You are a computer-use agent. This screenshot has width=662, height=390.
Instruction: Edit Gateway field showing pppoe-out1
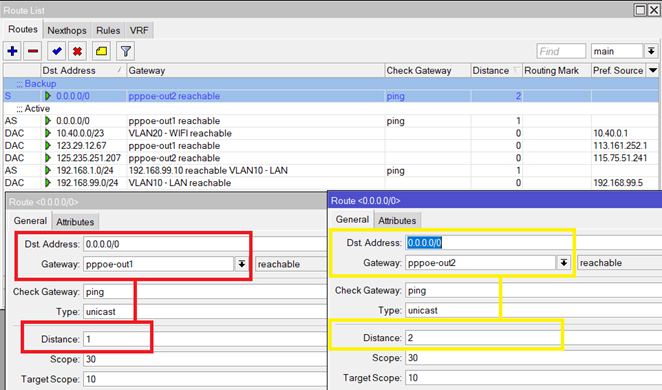158,264
